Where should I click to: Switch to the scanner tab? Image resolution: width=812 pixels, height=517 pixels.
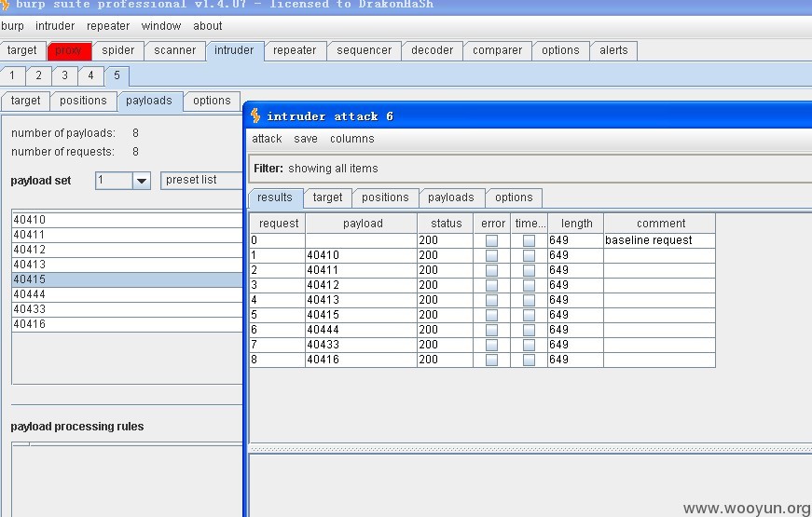(x=174, y=50)
